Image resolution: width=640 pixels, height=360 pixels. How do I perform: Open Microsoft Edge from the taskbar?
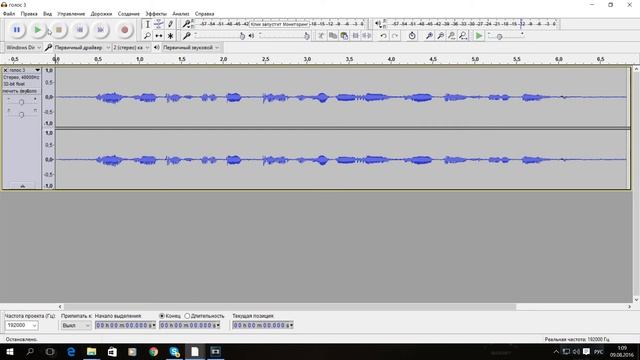click(x=71, y=351)
